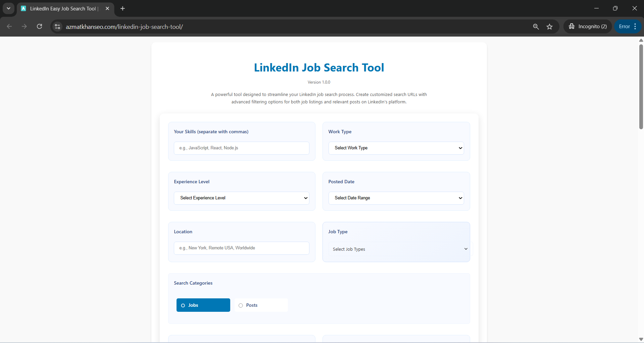644x343 pixels.
Task: Select the LinkedIn Easy Job Search Tool tab
Action: tap(65, 9)
